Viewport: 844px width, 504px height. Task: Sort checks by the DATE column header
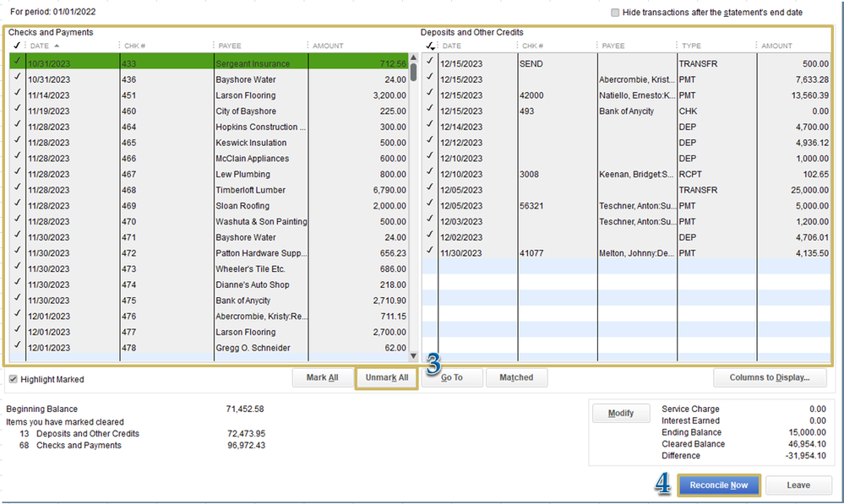40,46
